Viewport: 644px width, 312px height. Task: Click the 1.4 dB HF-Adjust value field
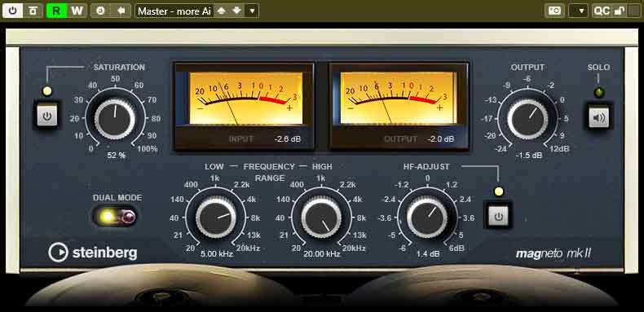coord(428,254)
